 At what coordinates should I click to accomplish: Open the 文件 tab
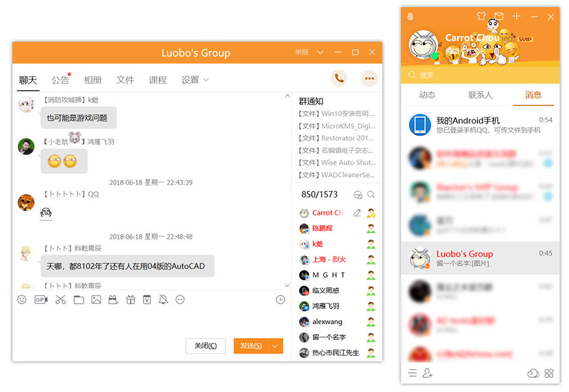point(125,80)
